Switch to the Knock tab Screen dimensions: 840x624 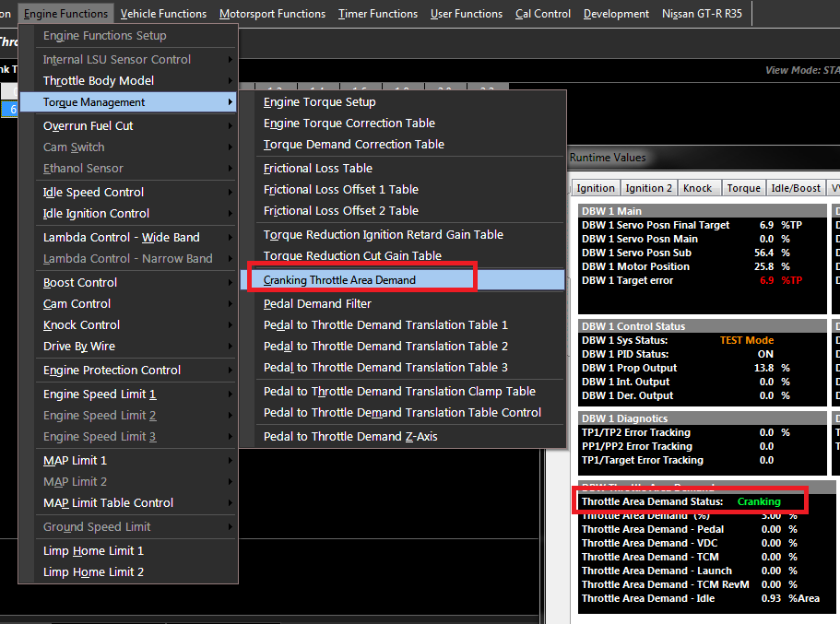(x=698, y=188)
